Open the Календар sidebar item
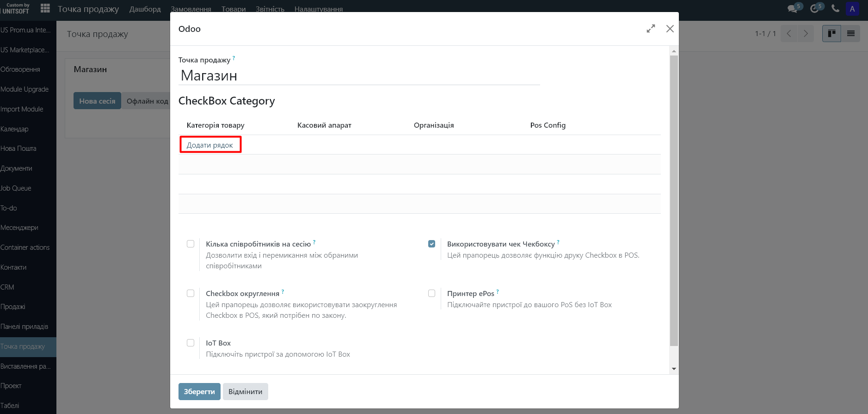This screenshot has width=868, height=414. 15,129
